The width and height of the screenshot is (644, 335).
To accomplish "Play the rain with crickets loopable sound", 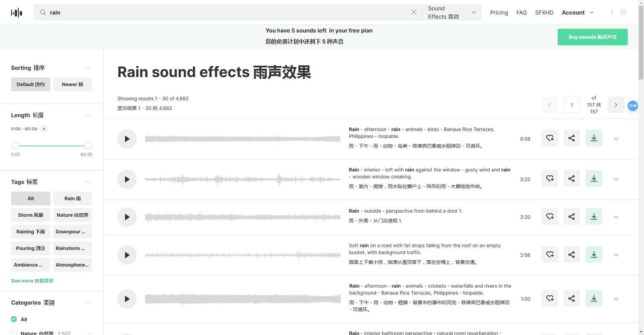I will (x=127, y=299).
